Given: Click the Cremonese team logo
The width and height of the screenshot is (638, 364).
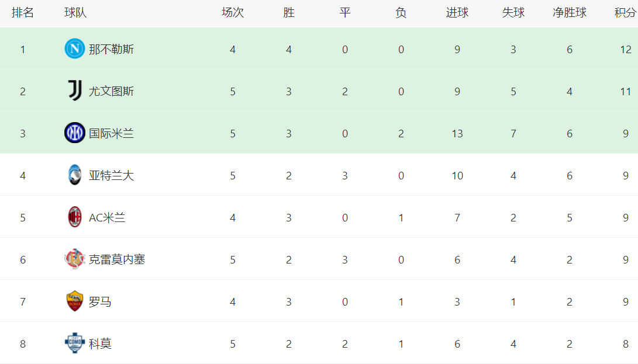Looking at the screenshot, I should click(74, 259).
